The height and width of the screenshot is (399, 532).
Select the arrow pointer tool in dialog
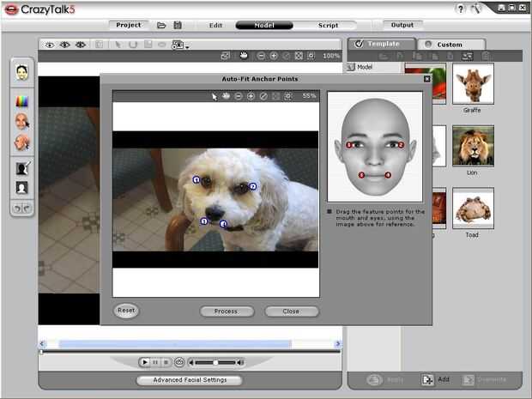[215, 96]
